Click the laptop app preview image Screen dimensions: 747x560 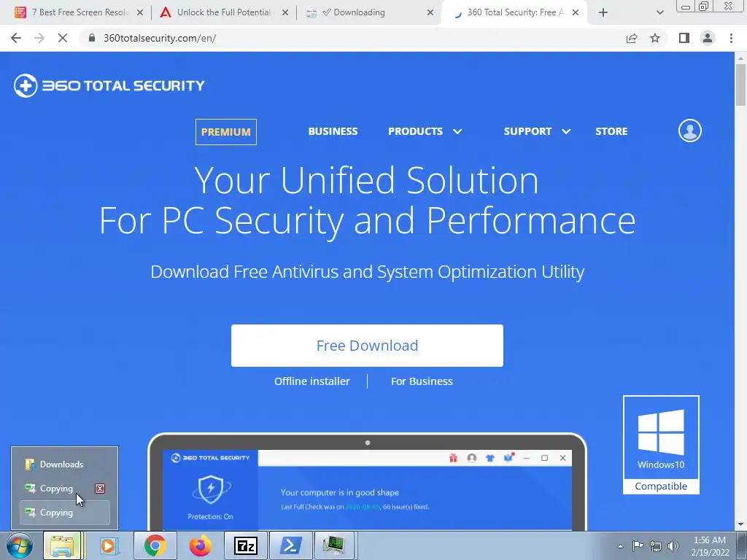point(367,482)
